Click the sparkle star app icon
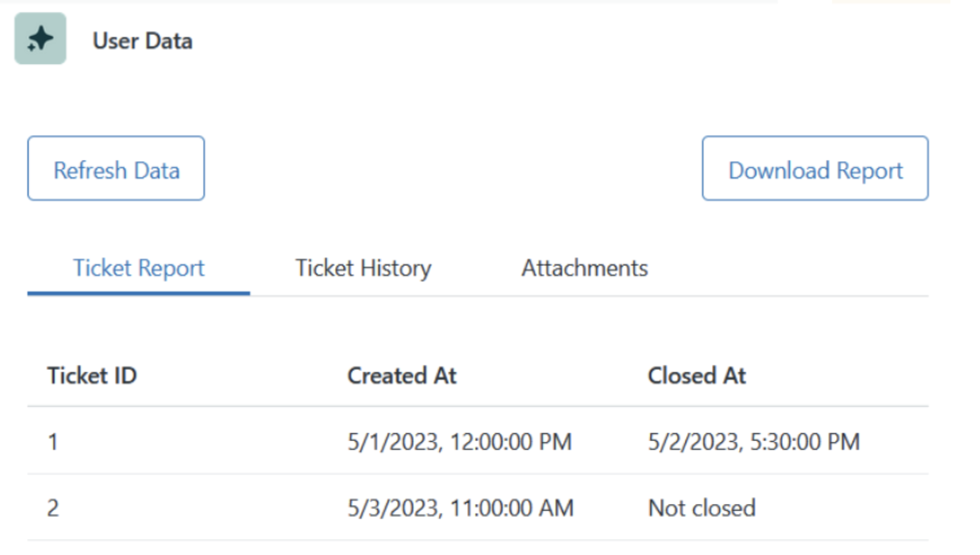The image size is (980, 555). (x=41, y=39)
